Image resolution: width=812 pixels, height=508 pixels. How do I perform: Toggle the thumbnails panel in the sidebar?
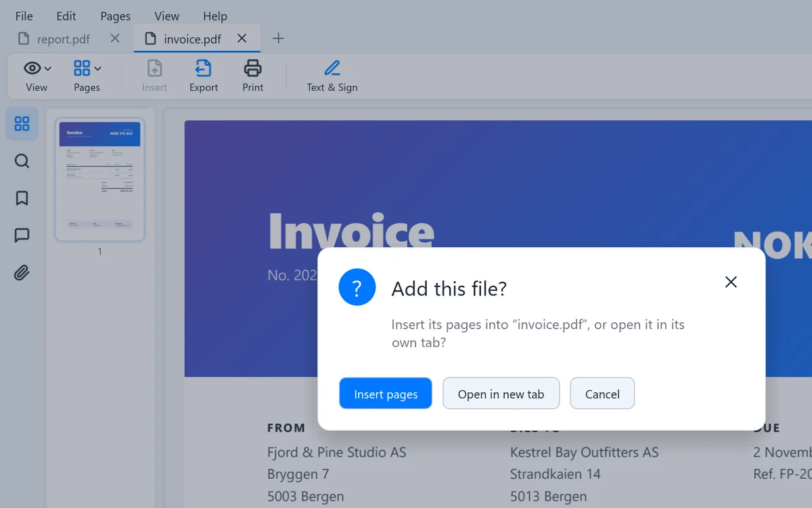coord(22,123)
